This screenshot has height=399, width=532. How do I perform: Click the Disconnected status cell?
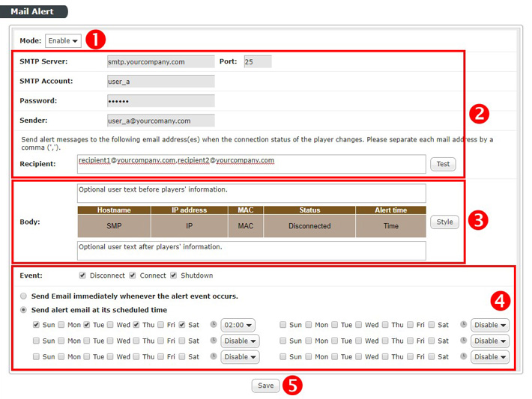click(309, 226)
